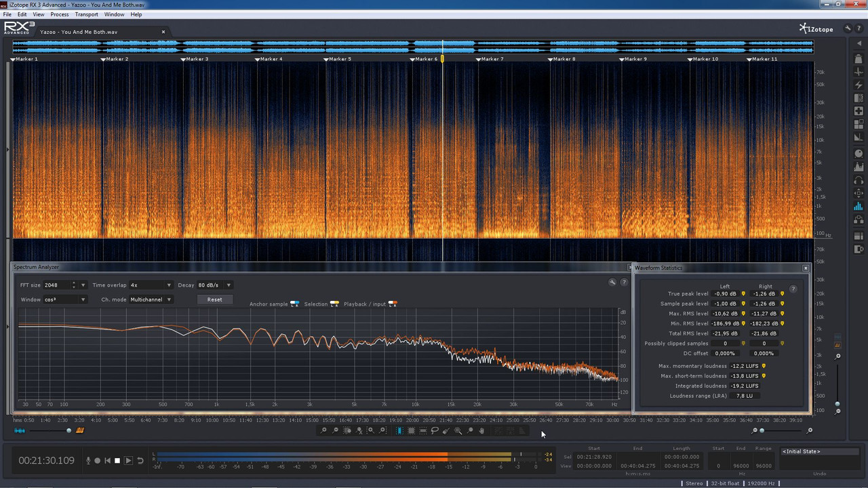Open the Declick waveform-pulse module icon

(859, 72)
